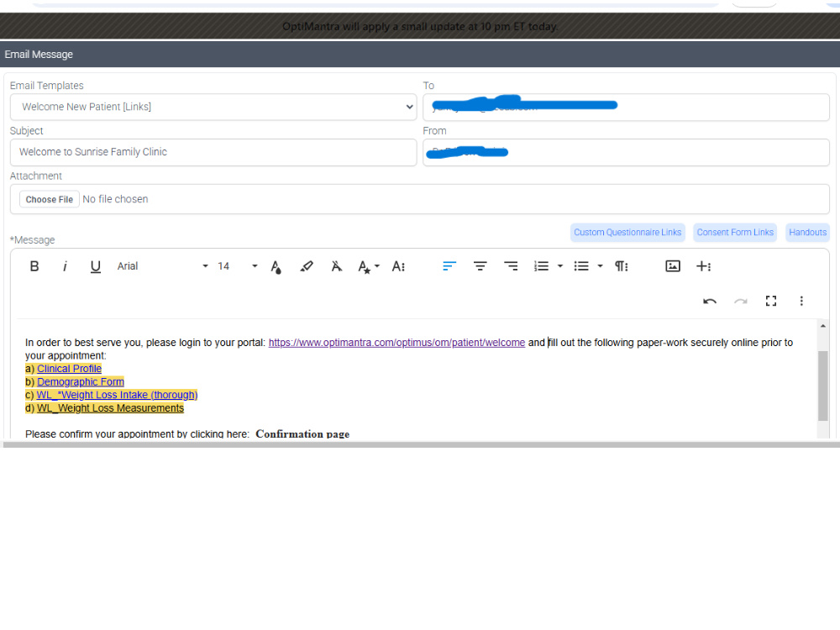The image size is (840, 630).
Task: Click the Email Message header title
Action: point(39,55)
